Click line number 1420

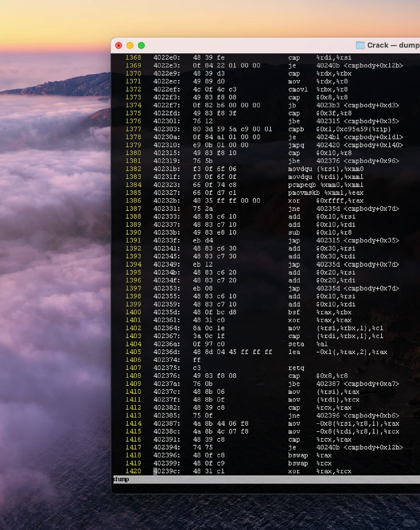tap(133, 471)
